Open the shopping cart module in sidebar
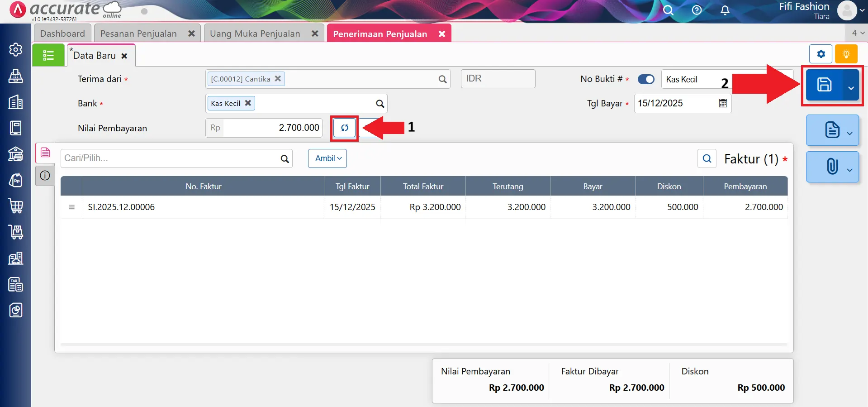The width and height of the screenshot is (868, 407). click(16, 206)
